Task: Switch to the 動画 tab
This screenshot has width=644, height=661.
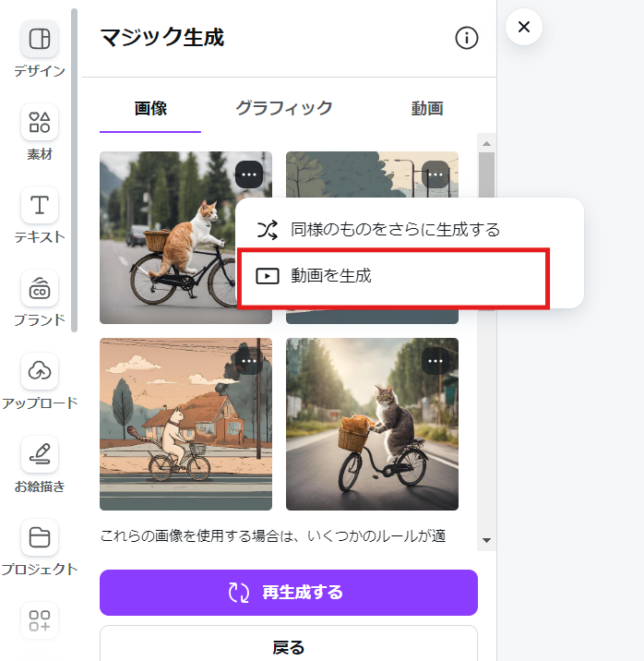Action: point(427,109)
